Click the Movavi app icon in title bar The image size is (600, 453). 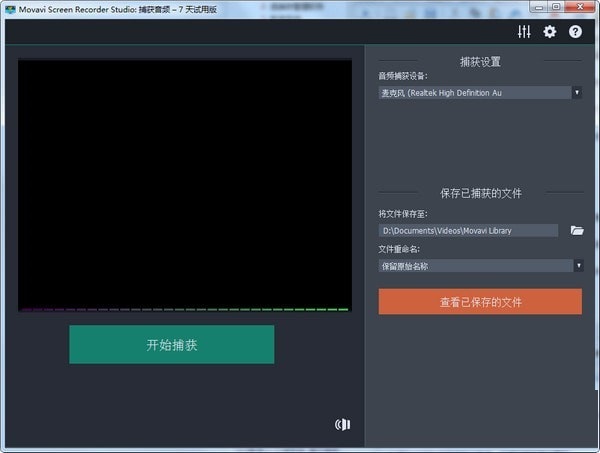tap(10, 10)
